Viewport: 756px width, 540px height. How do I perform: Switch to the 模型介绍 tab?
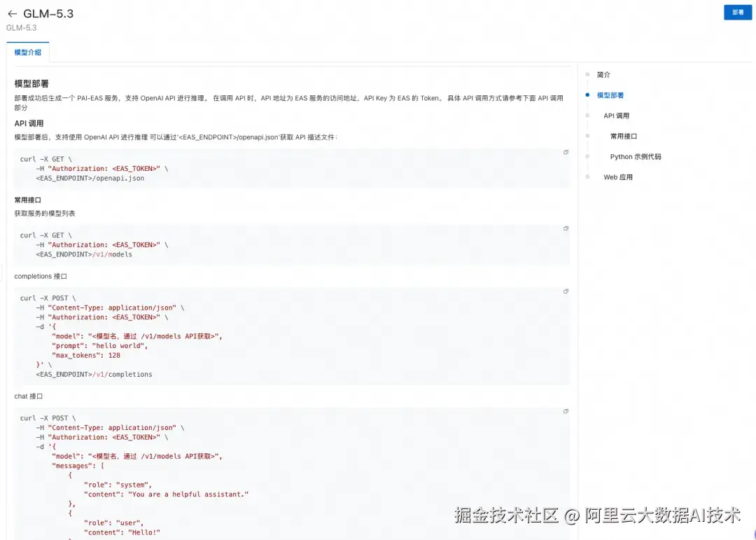coord(28,52)
